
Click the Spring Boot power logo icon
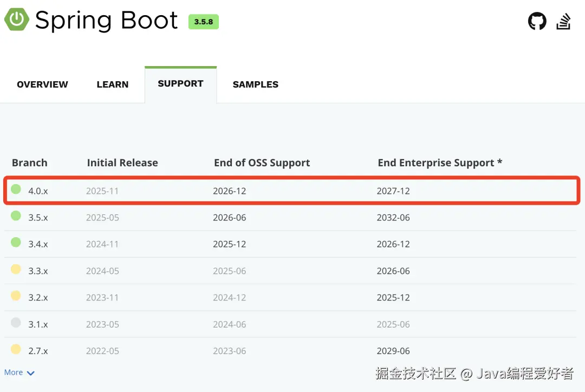pyautogui.click(x=17, y=21)
